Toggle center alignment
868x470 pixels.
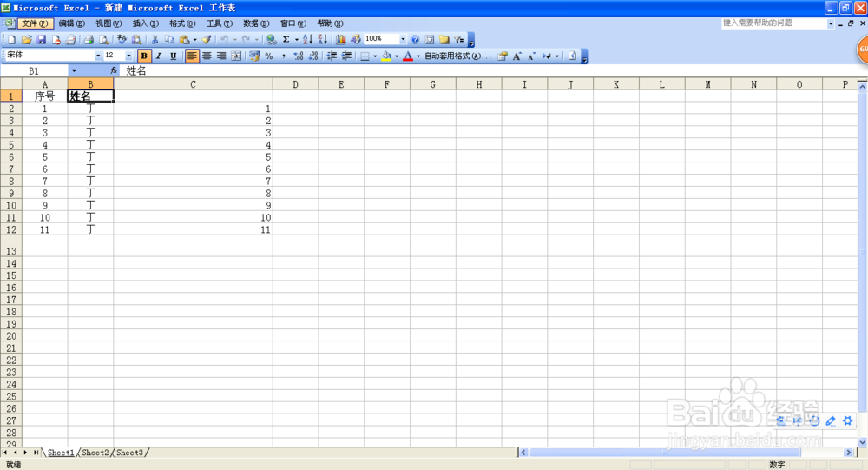point(207,56)
